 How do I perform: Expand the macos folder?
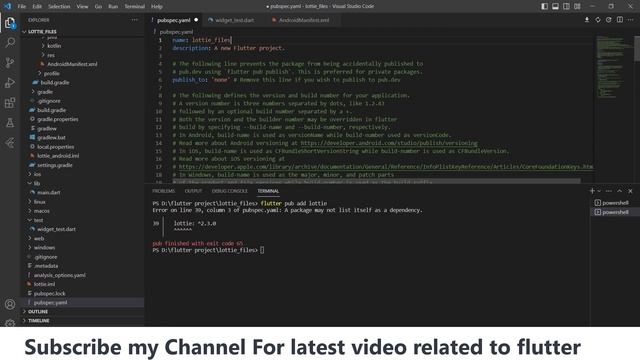pos(42,211)
